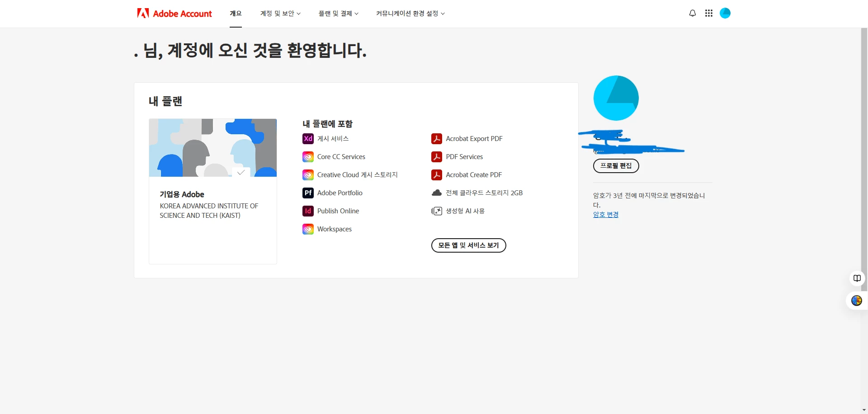Image resolution: width=868 pixels, height=414 pixels.
Task: Open the apps grid launcher
Action: [708, 14]
